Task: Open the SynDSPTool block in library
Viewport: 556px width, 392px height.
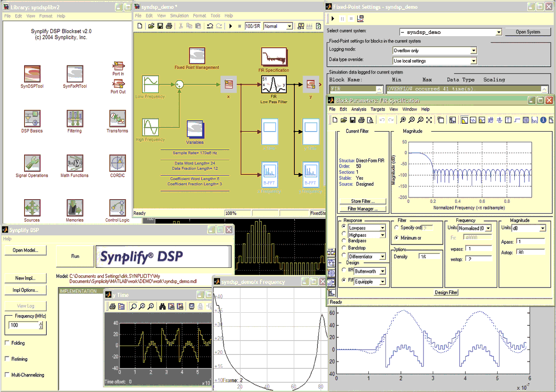Action: coord(32,74)
